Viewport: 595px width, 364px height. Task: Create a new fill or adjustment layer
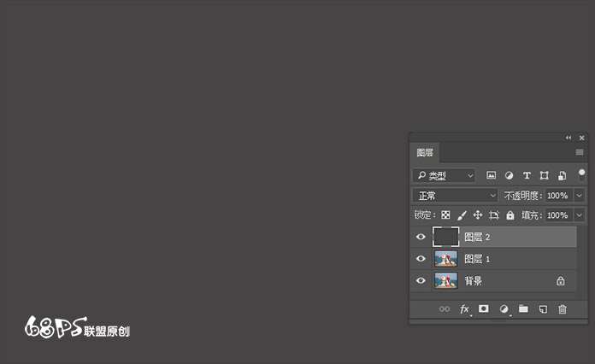point(504,308)
